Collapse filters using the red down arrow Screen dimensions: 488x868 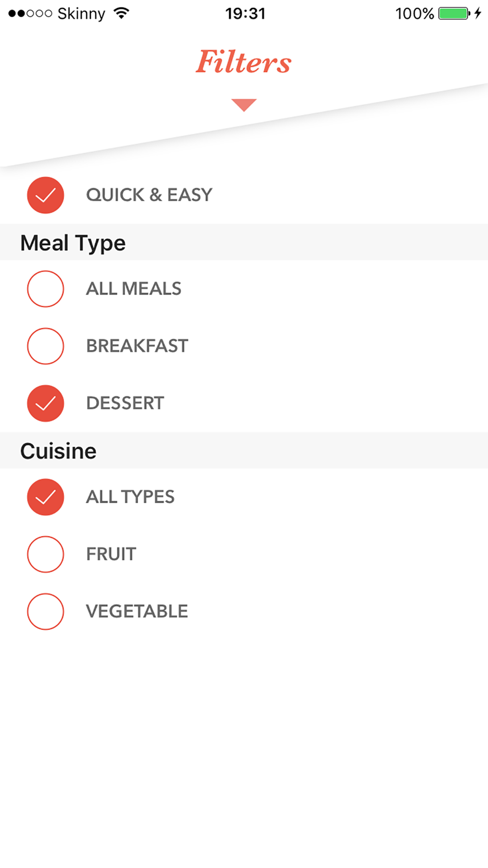[x=244, y=104]
